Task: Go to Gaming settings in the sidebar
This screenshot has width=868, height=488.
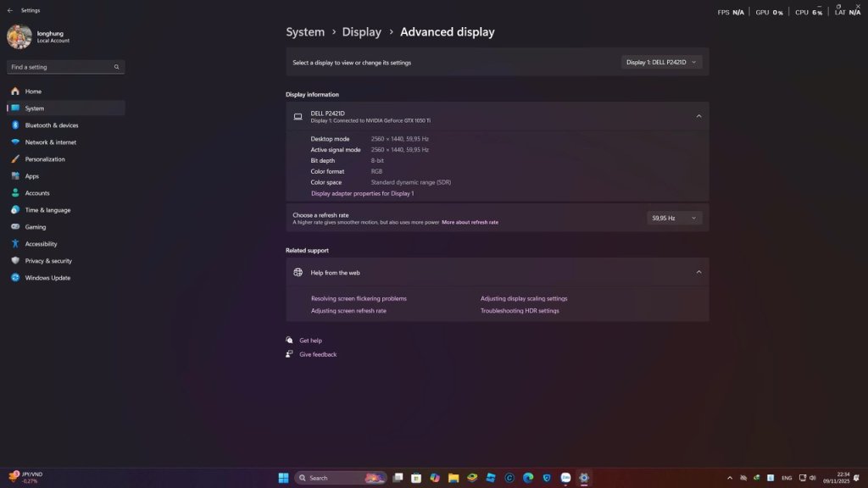Action: coord(36,227)
